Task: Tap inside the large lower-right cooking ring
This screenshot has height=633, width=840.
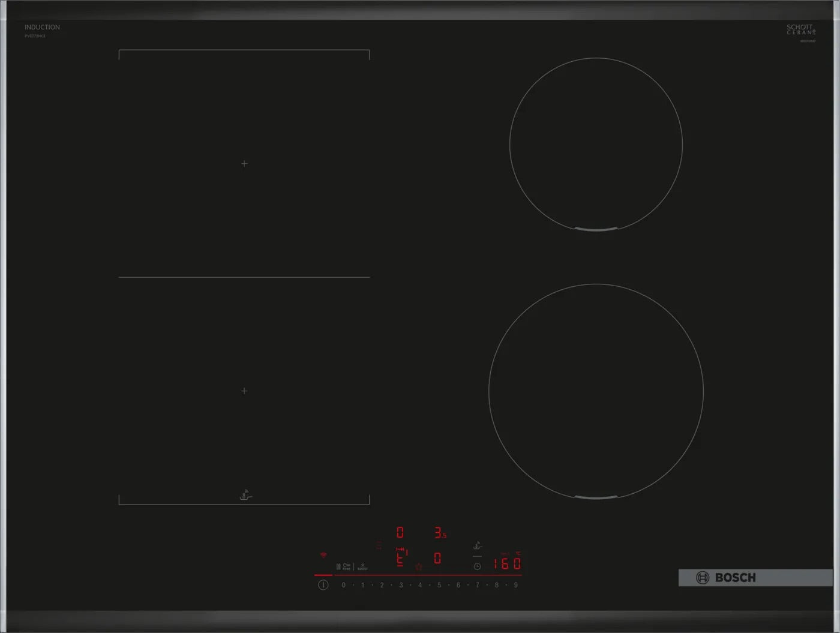Action: click(x=596, y=391)
